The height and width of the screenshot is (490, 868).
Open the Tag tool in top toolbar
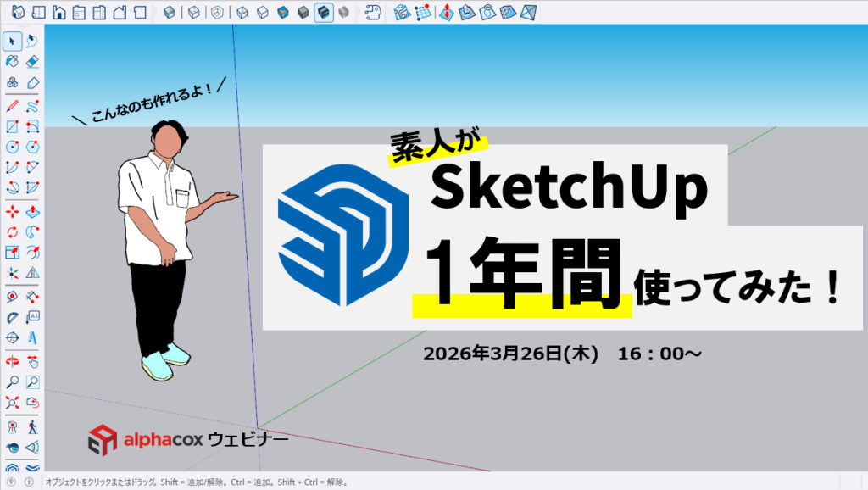click(372, 13)
